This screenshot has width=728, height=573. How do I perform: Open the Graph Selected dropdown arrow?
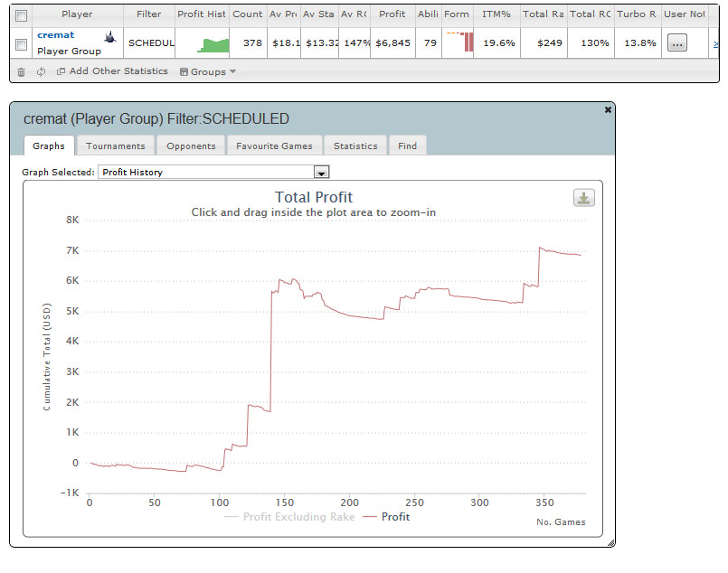click(321, 172)
